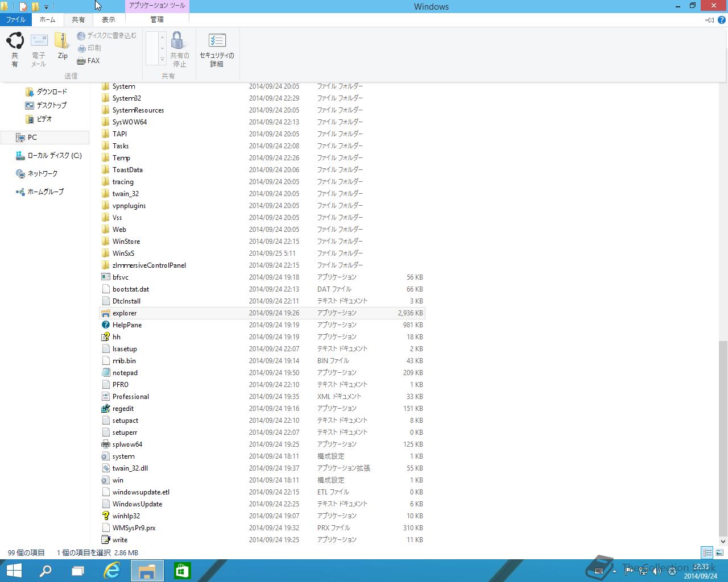Screen dimensions: 728x582
Task: Click 共有の停止 stop sharing icon
Action: point(179,49)
